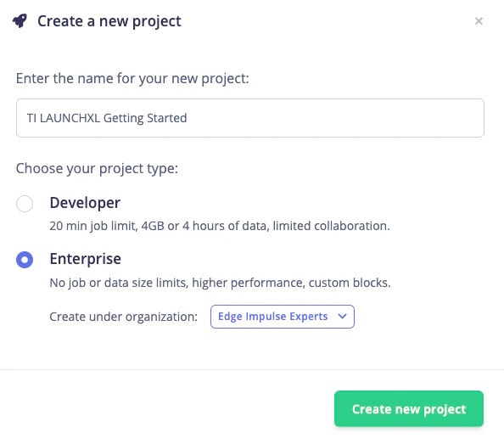Click the rocket icon beside the dialog title

(x=20, y=21)
